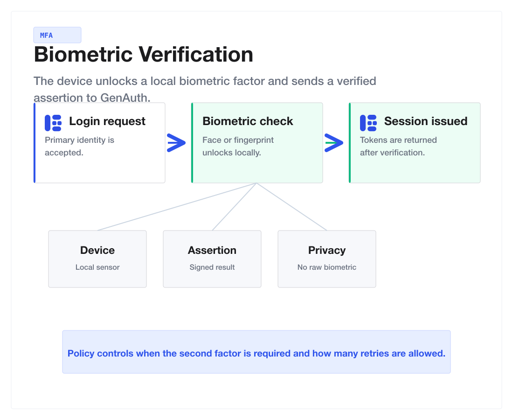
Task: Click the Login request card icon
Action: (53, 123)
